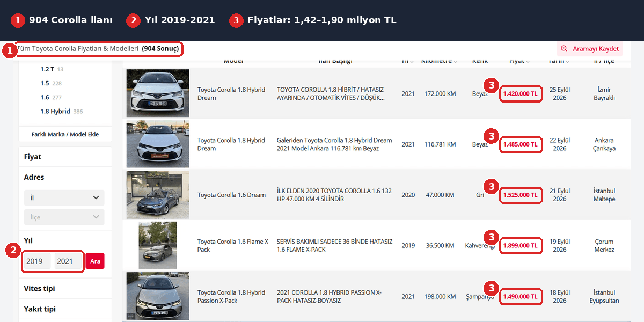644x322 pixels.
Task: Open listing İLK ELDEN 2020 TOYOTA COROLLA
Action: pos(334,195)
